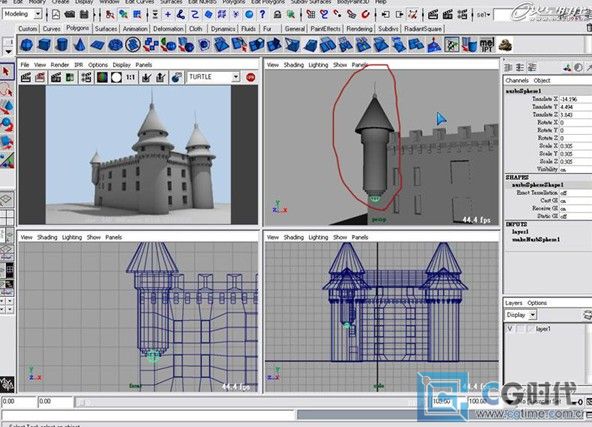The height and width of the screenshot is (427, 592).
Task: Open Options menu in Layer Editor
Action: click(x=537, y=303)
